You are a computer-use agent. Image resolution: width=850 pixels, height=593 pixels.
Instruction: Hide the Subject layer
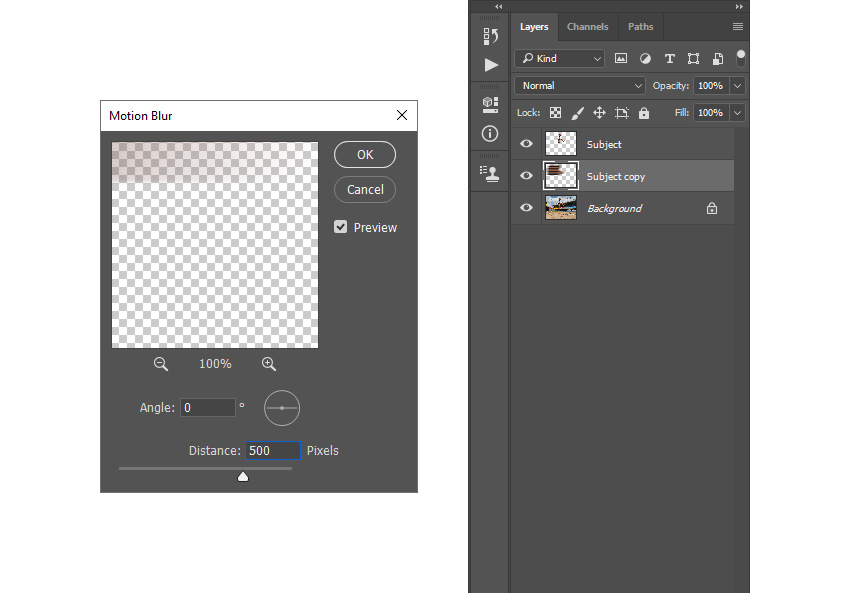526,144
